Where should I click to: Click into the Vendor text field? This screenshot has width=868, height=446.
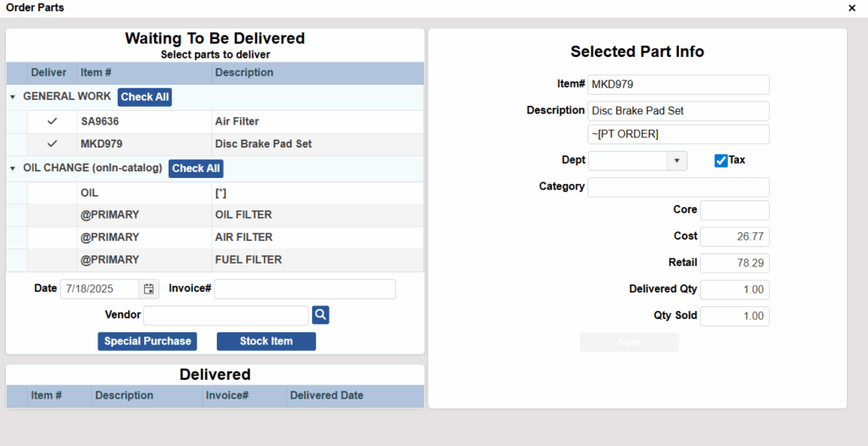click(x=225, y=315)
